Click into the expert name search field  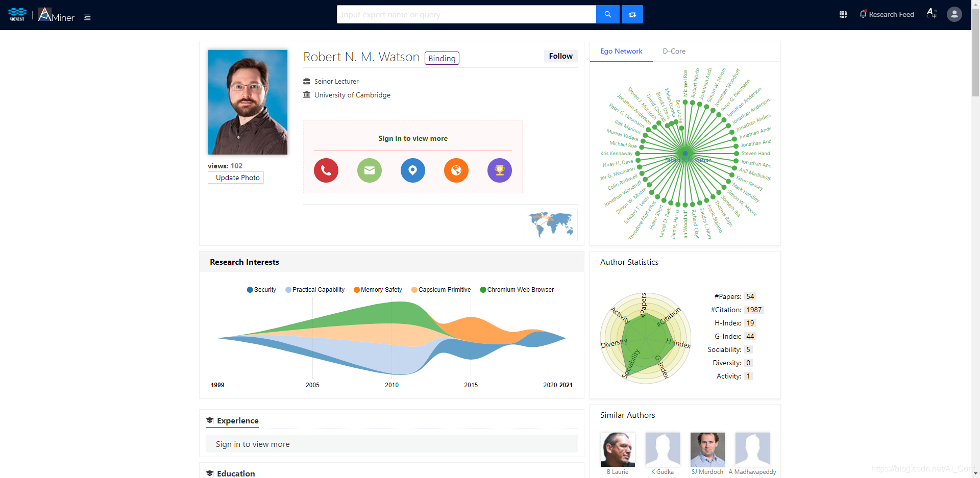467,14
